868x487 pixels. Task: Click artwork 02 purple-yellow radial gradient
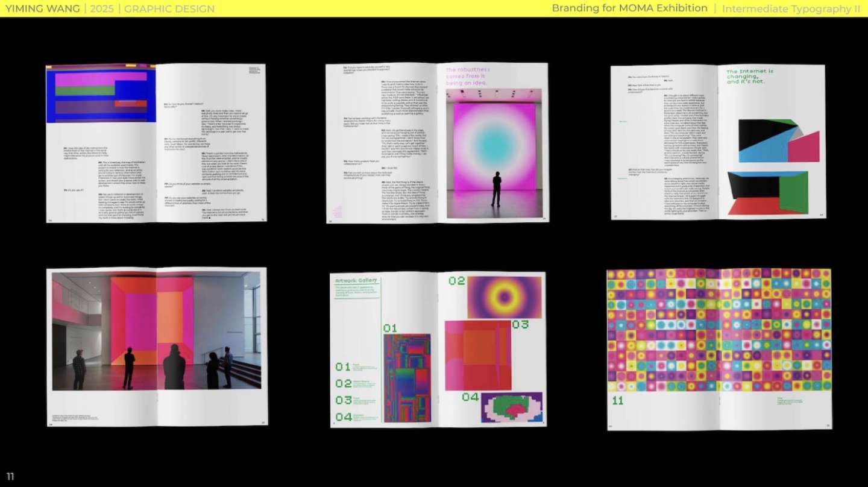coord(504,297)
